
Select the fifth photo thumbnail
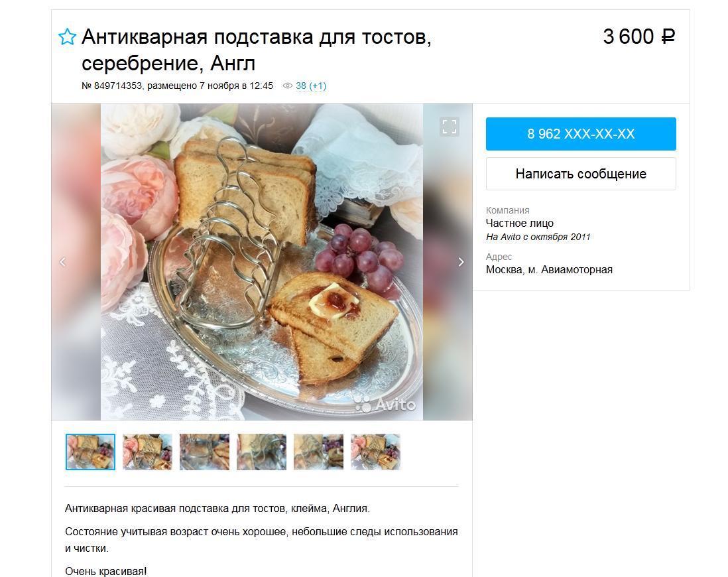tap(318, 452)
